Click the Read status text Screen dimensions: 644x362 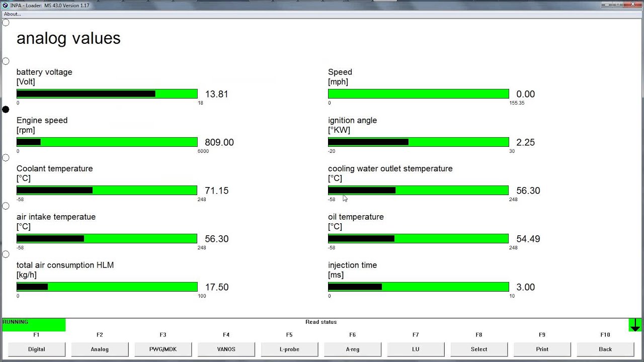click(321, 322)
